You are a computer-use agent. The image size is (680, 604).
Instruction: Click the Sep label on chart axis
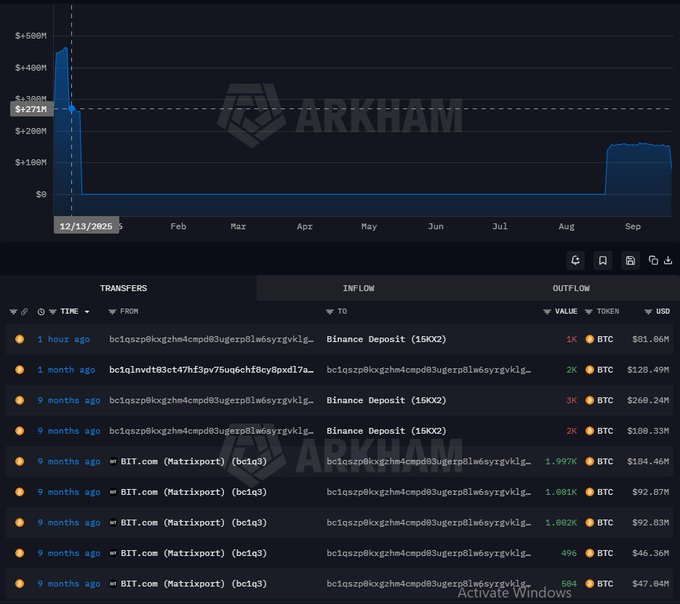pos(633,226)
